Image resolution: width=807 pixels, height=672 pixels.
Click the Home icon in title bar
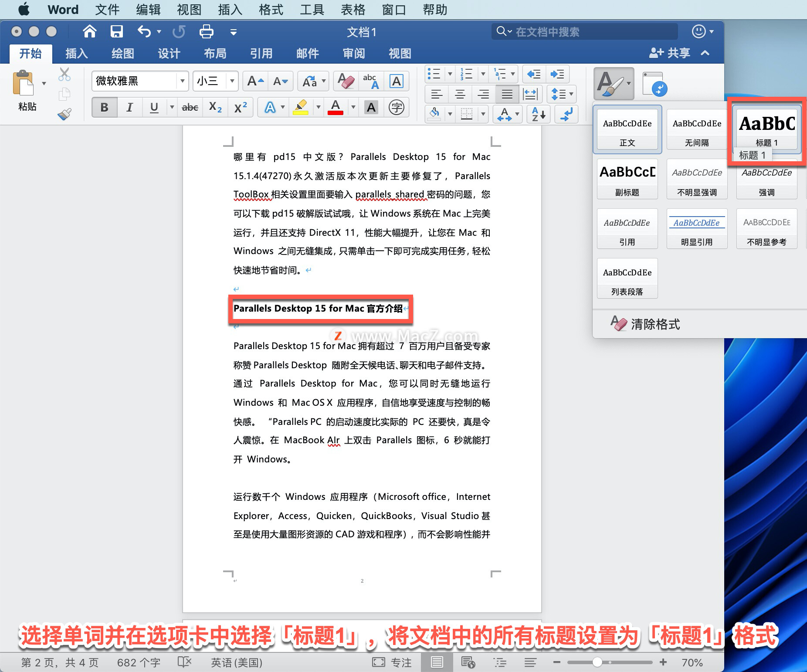[x=90, y=32]
